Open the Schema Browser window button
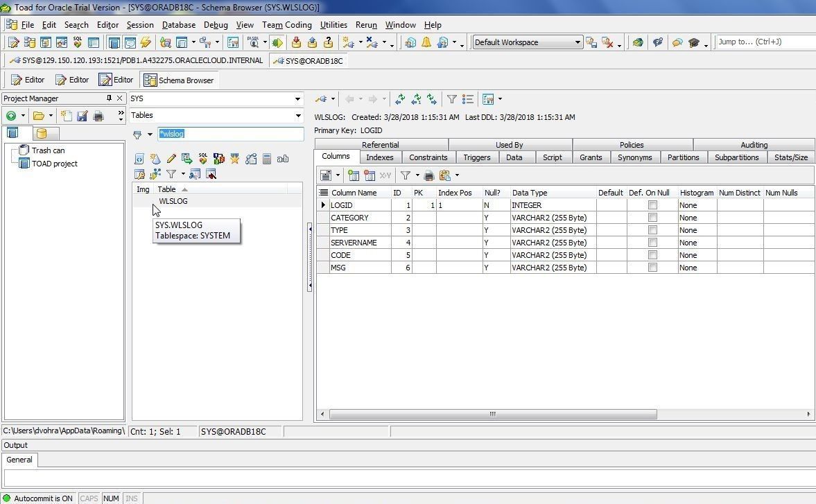 tap(180, 80)
